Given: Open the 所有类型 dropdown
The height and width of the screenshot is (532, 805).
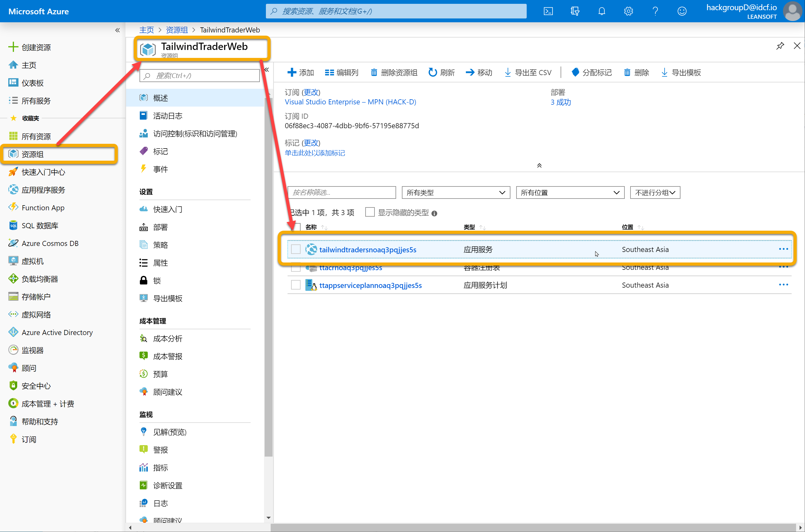Looking at the screenshot, I should point(456,192).
